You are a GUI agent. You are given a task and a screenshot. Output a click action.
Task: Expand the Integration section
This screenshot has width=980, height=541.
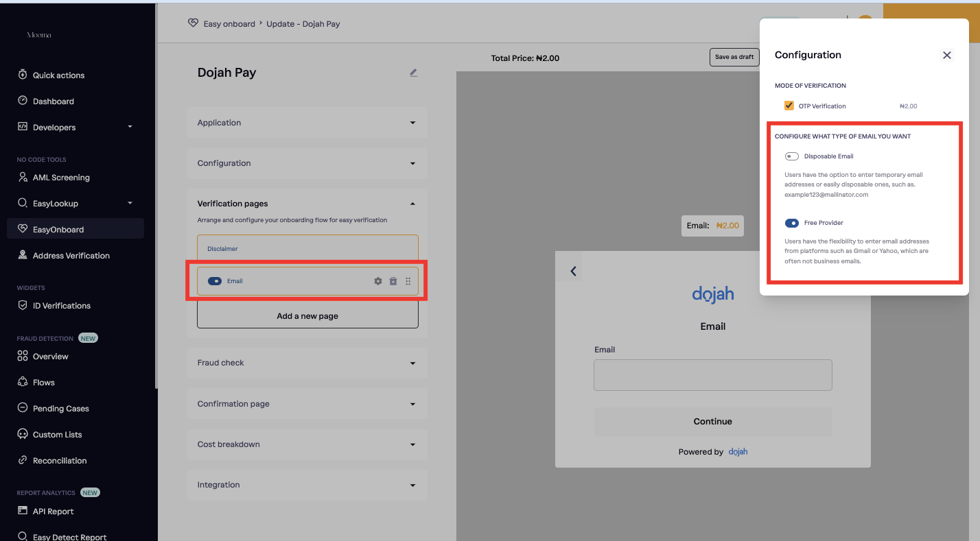point(307,485)
